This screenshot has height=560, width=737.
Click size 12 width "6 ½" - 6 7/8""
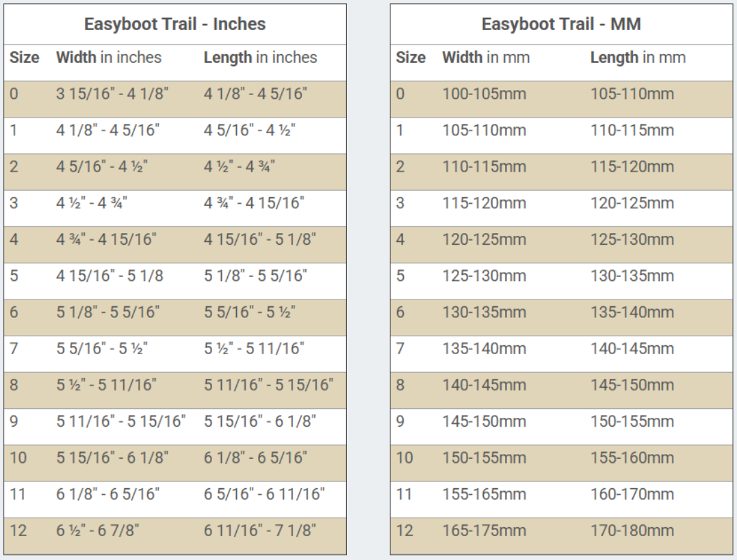103,531
